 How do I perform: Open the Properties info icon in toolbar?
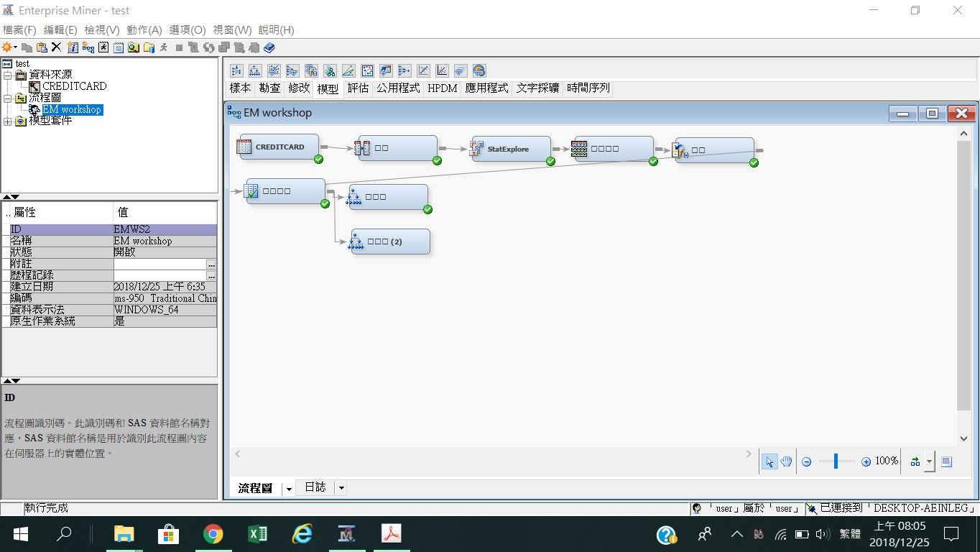(x=73, y=47)
